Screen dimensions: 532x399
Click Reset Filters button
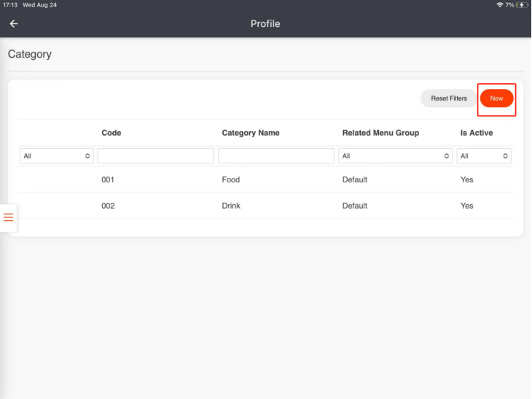[448, 98]
